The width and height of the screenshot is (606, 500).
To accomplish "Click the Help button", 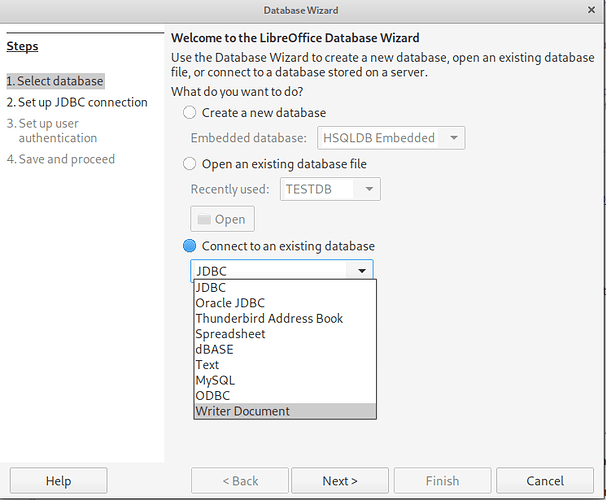I will [x=58, y=481].
